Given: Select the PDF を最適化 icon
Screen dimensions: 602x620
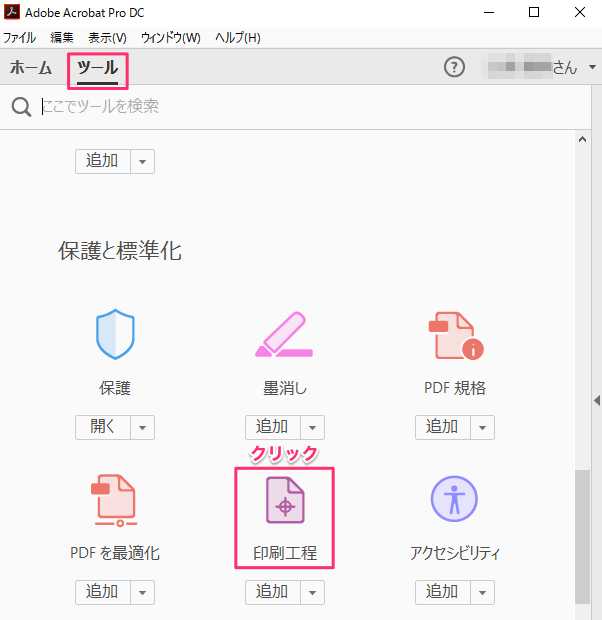Looking at the screenshot, I should point(115,500).
